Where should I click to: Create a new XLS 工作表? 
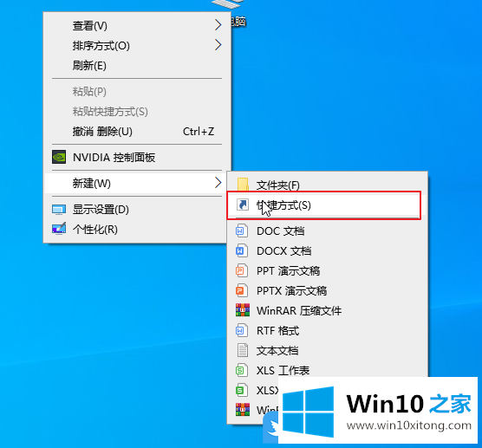click(x=327, y=370)
